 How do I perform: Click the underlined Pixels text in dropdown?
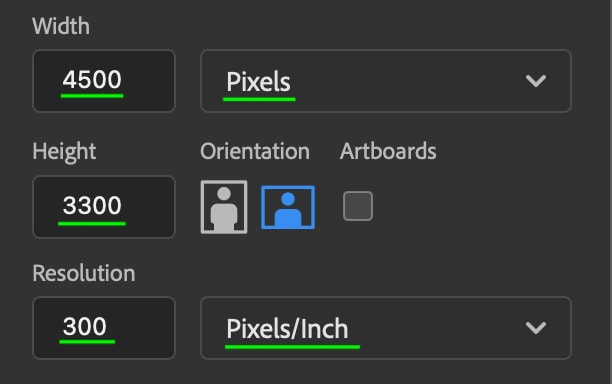coord(258,82)
